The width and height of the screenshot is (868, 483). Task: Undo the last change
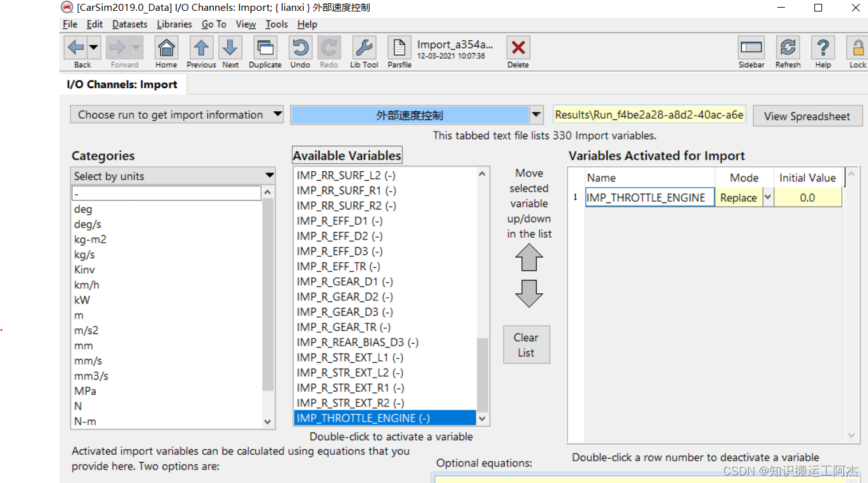[300, 47]
